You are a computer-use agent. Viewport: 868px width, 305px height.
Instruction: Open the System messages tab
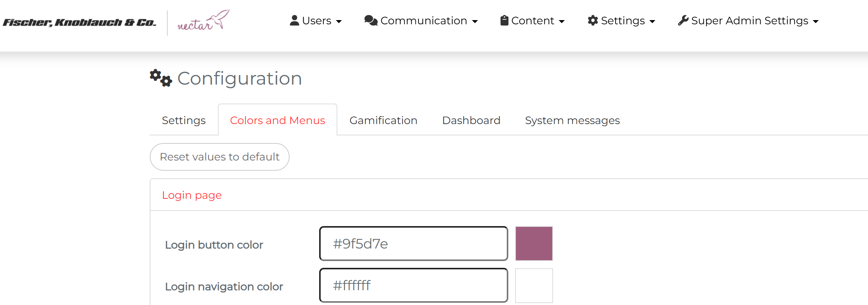click(x=572, y=120)
